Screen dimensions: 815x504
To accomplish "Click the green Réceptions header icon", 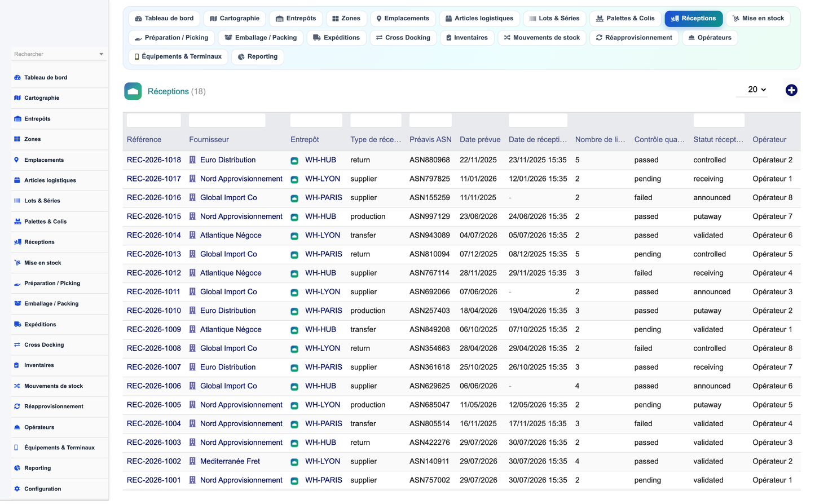I will [133, 91].
